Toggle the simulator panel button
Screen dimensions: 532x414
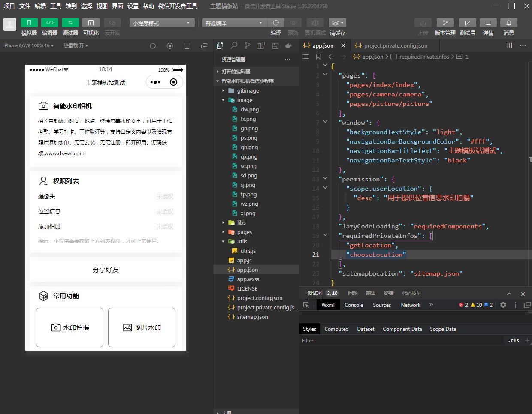[29, 23]
